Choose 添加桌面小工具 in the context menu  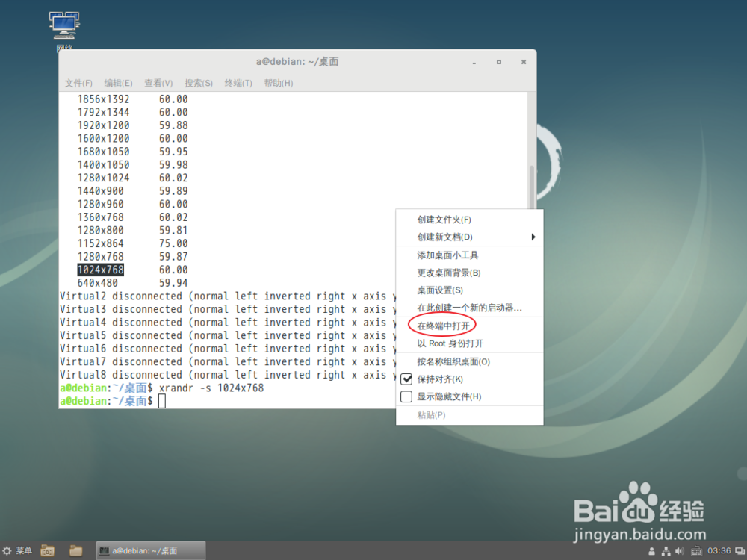pyautogui.click(x=469, y=255)
